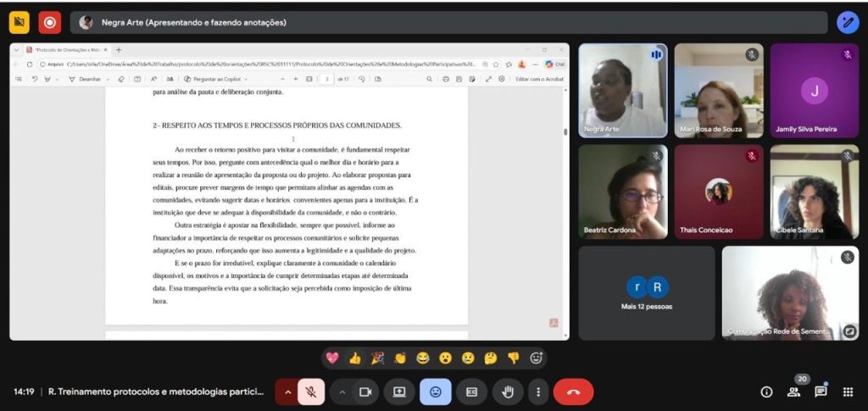
Task: Open meeting details info icon
Action: click(766, 392)
